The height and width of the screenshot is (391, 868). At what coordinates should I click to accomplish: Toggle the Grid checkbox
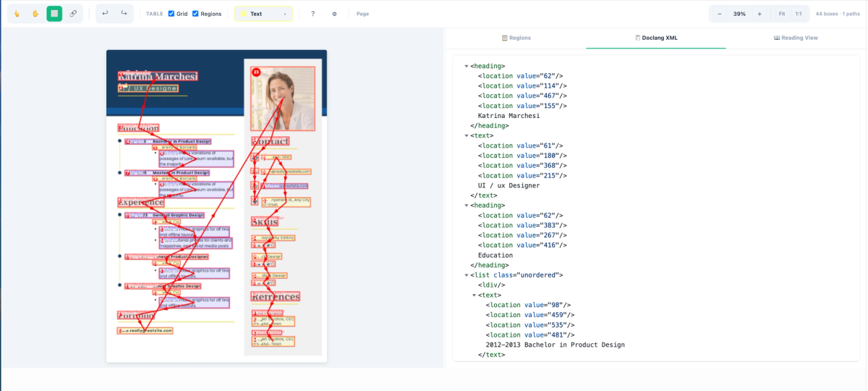(171, 14)
